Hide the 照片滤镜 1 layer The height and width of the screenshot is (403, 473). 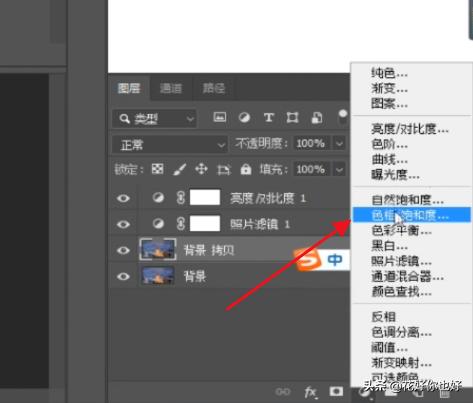pyautogui.click(x=123, y=224)
